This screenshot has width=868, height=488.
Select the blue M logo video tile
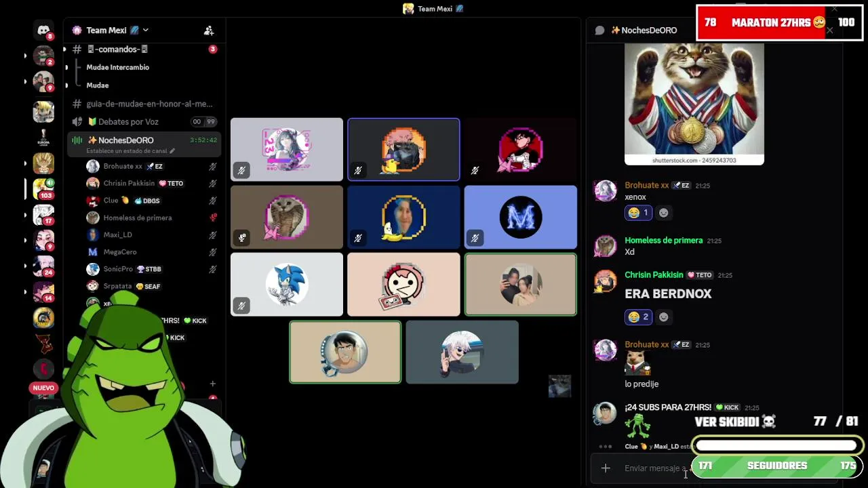(521, 217)
